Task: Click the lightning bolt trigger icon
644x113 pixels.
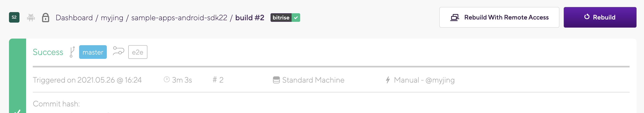Action: (x=388, y=80)
